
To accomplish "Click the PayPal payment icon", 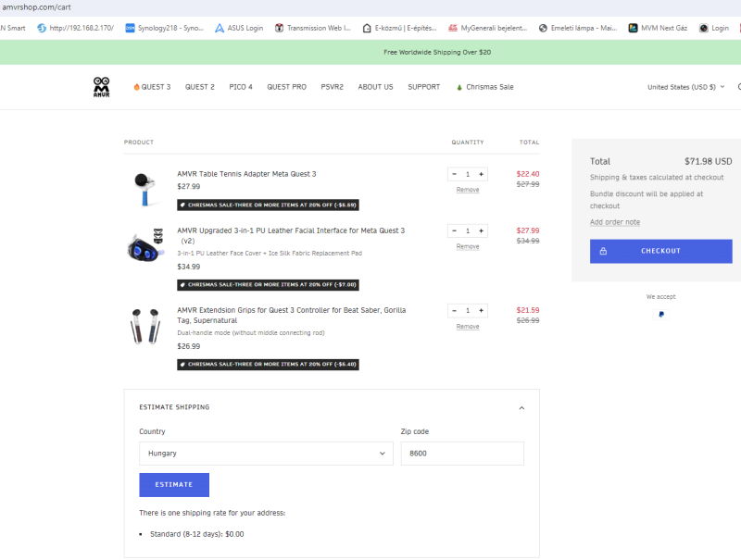I will coord(660,314).
